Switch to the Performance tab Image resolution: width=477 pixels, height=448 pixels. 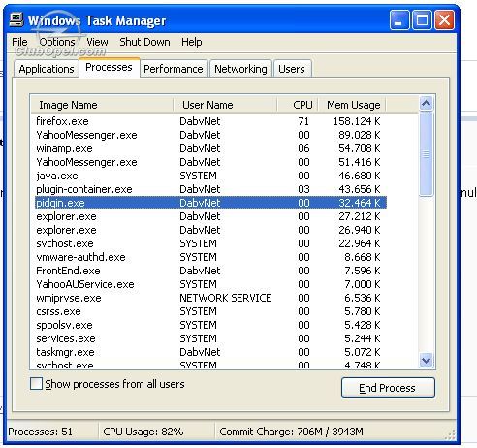(x=174, y=69)
